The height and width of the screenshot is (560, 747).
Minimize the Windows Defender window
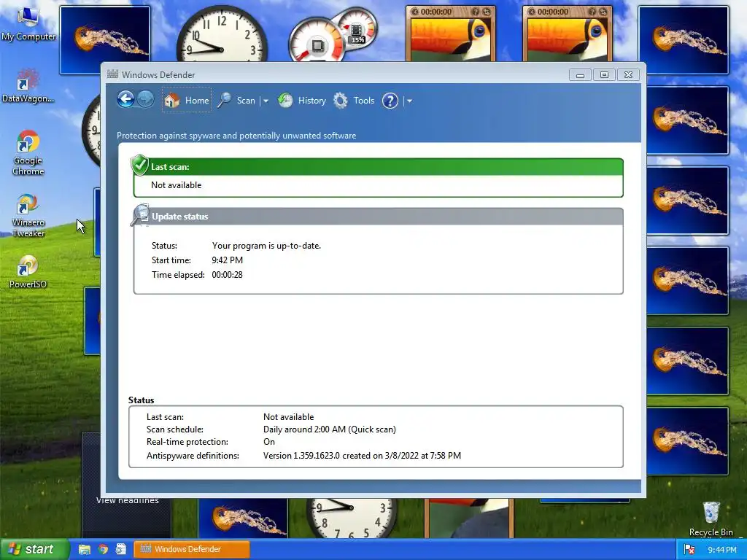(580, 75)
